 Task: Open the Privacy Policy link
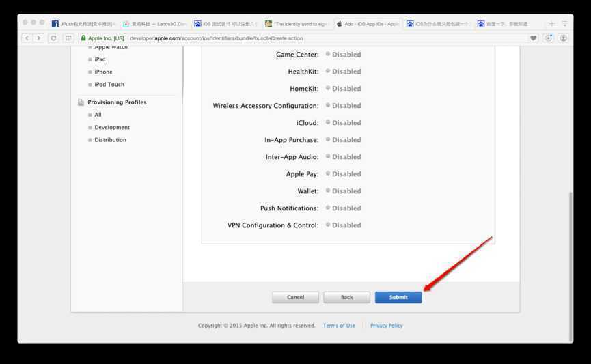pos(386,326)
